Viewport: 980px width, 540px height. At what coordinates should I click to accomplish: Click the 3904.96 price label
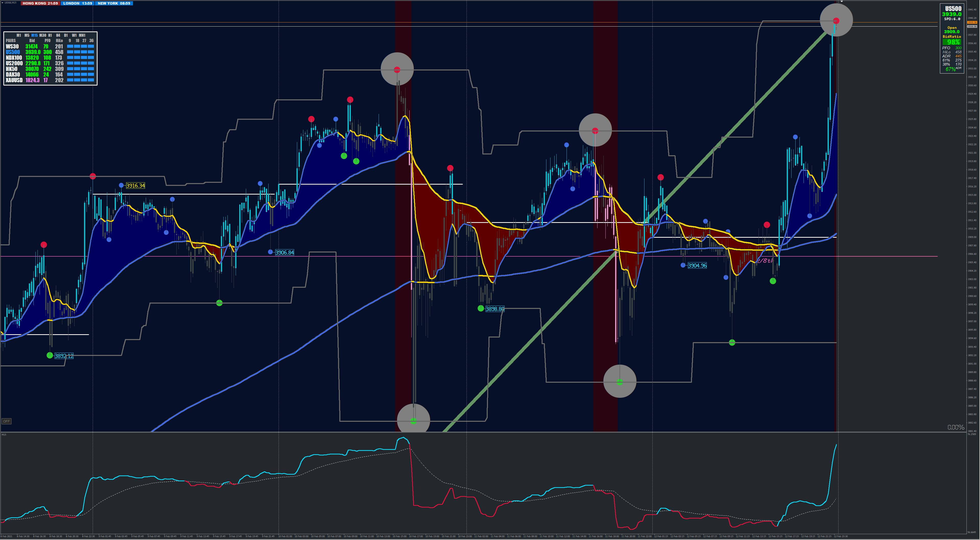tap(697, 266)
